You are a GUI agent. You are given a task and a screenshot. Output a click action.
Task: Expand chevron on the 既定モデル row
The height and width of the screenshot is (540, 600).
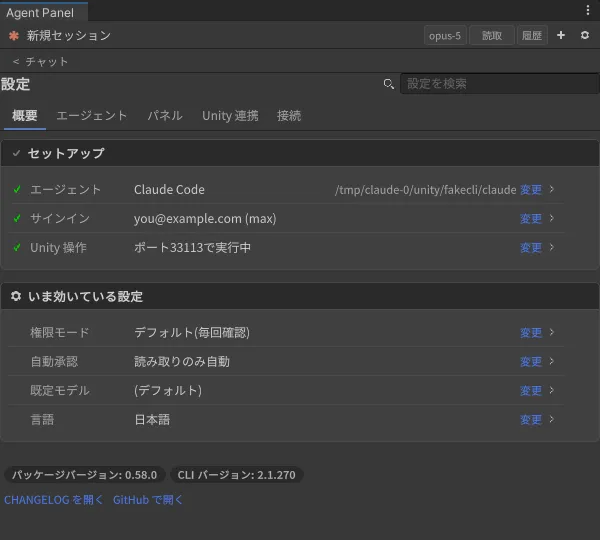552,390
